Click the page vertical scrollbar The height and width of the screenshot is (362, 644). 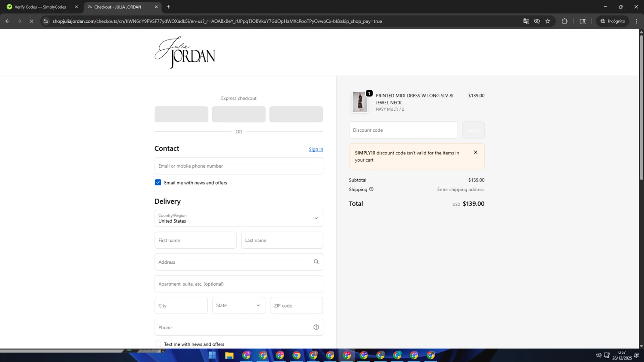coord(641,107)
